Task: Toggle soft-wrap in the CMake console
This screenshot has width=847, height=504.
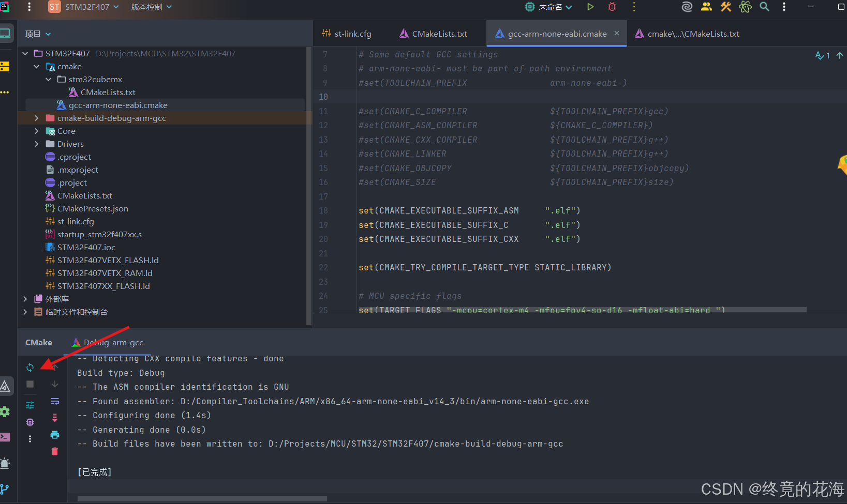Action: pyautogui.click(x=55, y=402)
